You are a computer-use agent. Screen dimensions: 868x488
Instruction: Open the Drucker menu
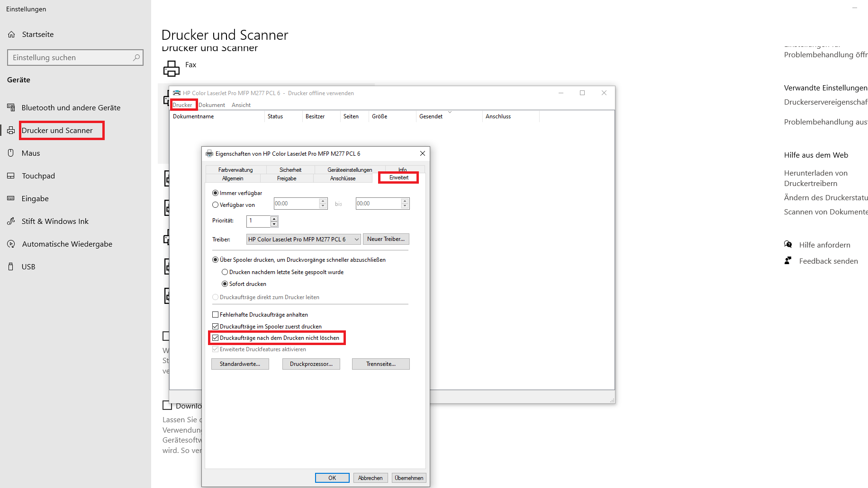pyautogui.click(x=182, y=105)
